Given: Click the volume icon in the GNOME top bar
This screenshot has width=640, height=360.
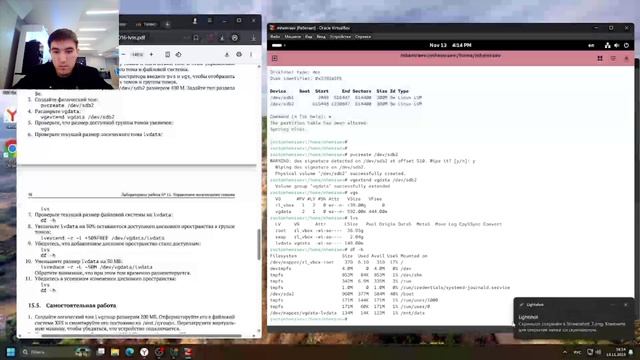Looking at the screenshot, I should point(617,45).
